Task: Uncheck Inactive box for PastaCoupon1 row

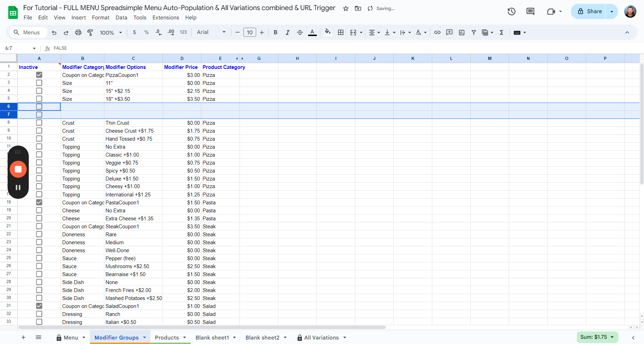Action: pyautogui.click(x=39, y=202)
